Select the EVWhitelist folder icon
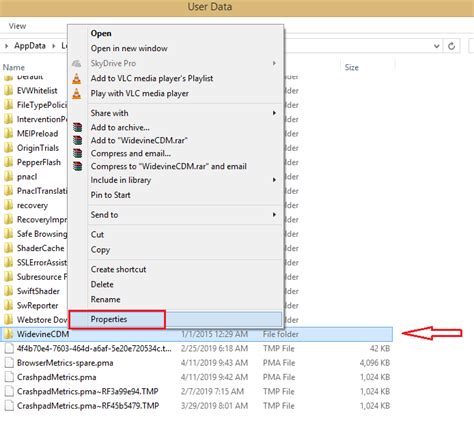The width and height of the screenshot is (474, 423). tap(8, 90)
